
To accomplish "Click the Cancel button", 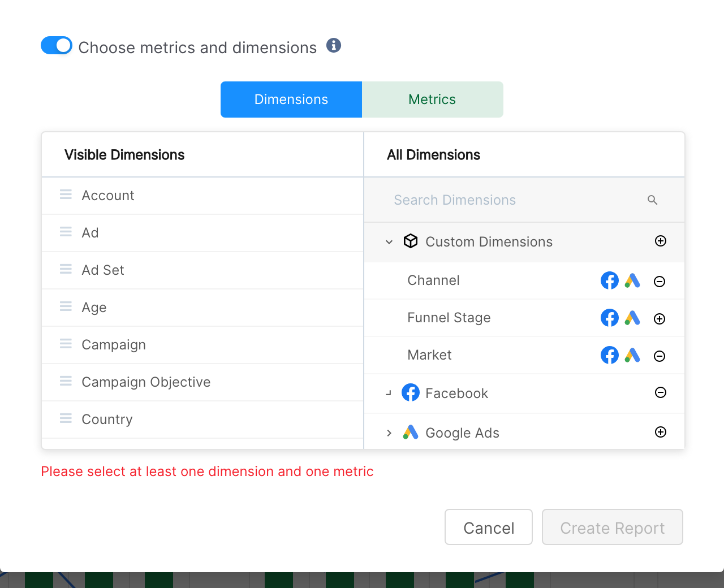I will pos(489,527).
